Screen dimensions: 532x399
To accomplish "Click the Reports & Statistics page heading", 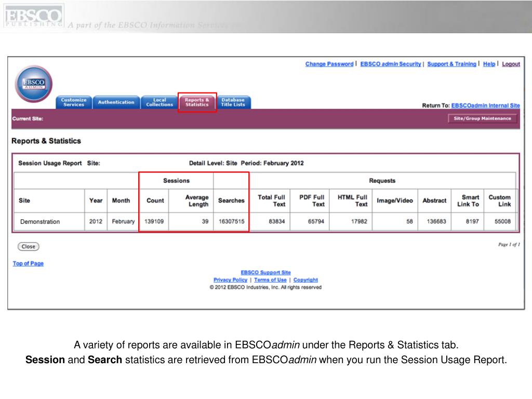I will tap(46, 141).
